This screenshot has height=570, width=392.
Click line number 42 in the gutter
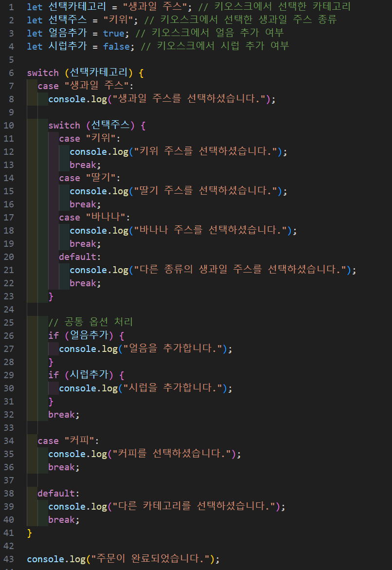pyautogui.click(x=9, y=546)
